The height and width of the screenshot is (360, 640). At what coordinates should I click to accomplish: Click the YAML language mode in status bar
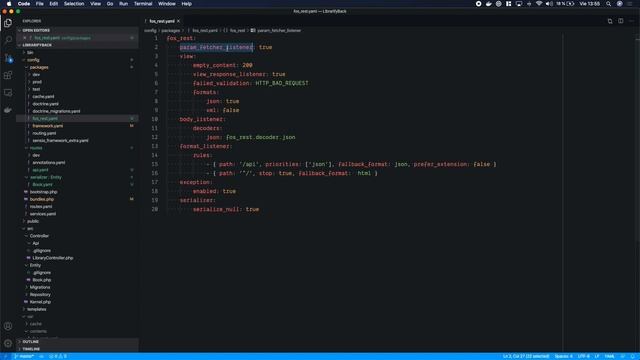[x=609, y=356]
